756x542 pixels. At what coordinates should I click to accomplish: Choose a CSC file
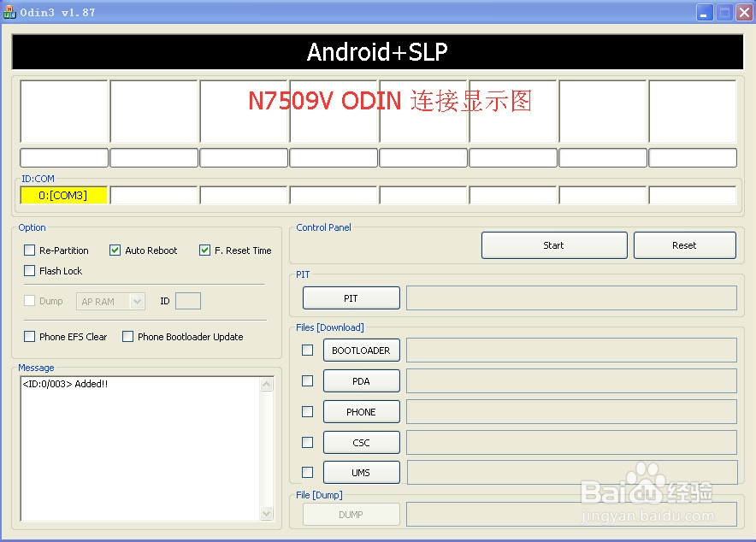tap(361, 442)
